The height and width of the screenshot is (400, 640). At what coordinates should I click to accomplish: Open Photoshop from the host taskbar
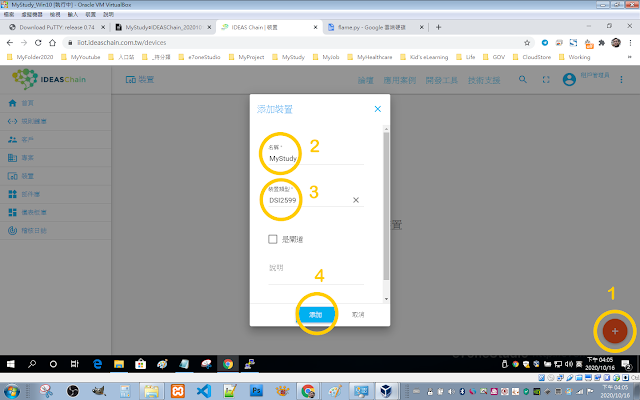click(256, 391)
